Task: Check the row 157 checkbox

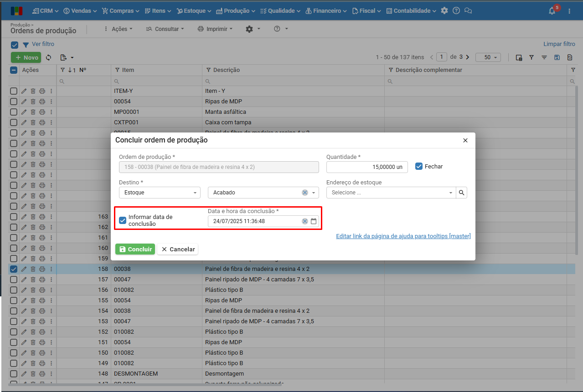Action: point(14,280)
